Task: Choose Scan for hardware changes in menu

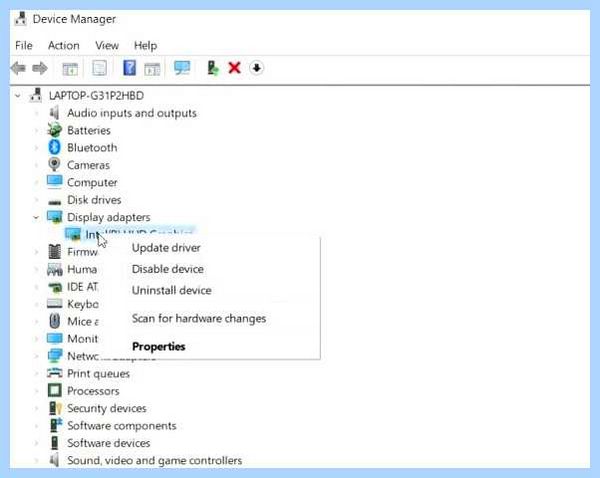Action: (x=199, y=318)
